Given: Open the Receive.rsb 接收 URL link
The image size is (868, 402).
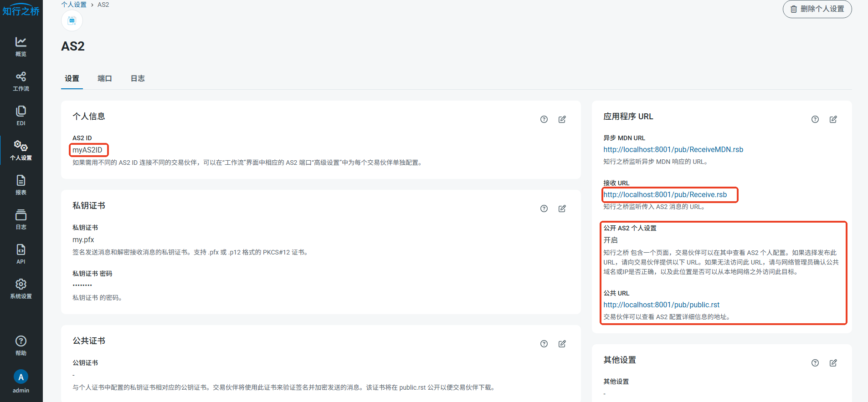Looking at the screenshot, I should coord(665,194).
